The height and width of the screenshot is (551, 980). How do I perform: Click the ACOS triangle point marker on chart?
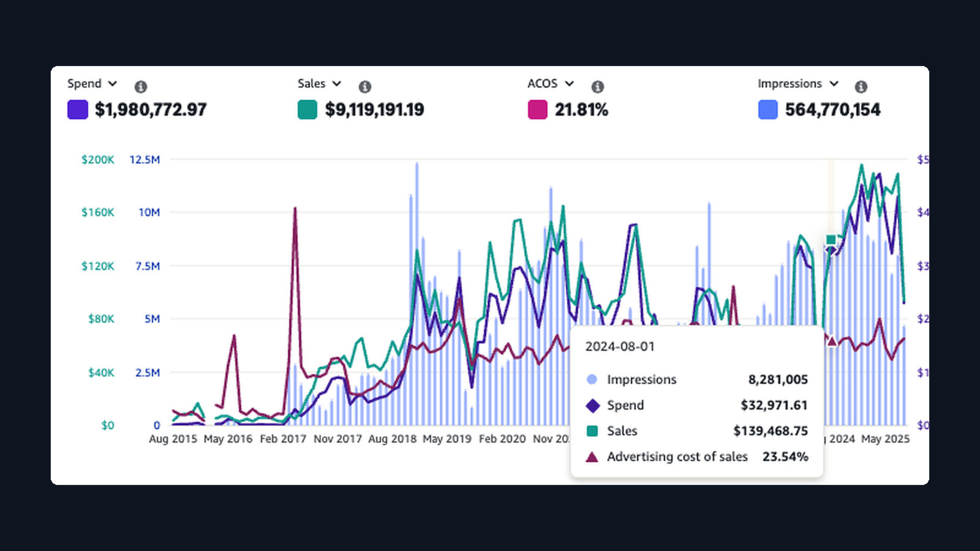(832, 341)
